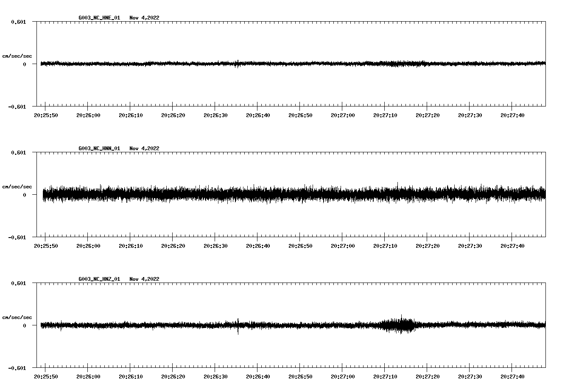The height and width of the screenshot is (392, 576).
Task: Click the -0.601 lower limit on HNZ plot
Action: tap(17, 368)
